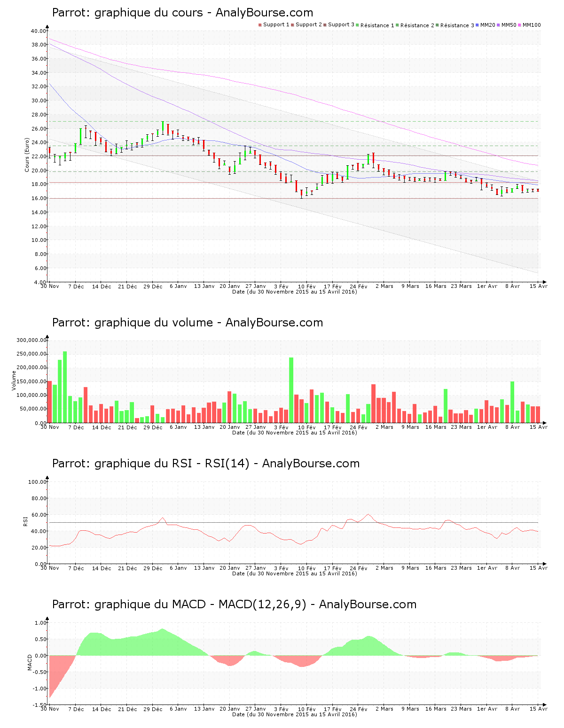Click the red swatch beside Support 1 legend
564x728 pixels.
coord(260,25)
